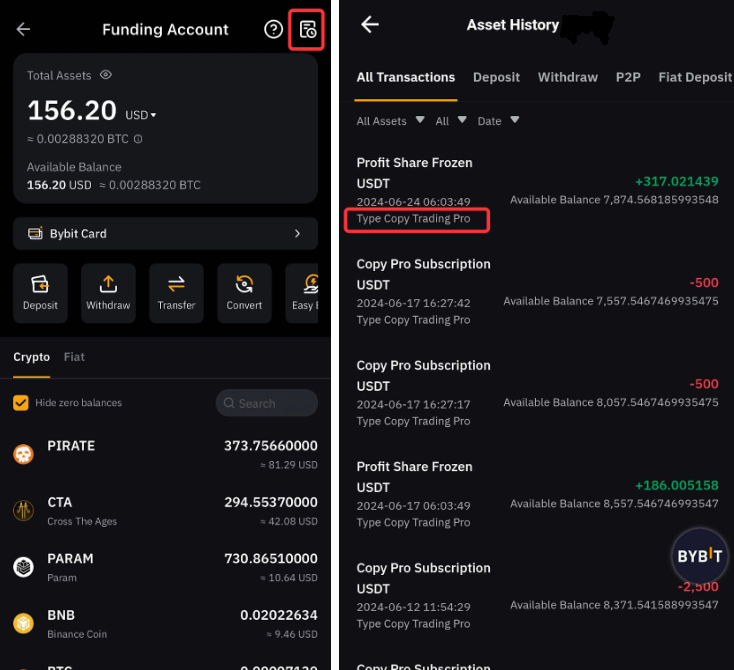734x670 pixels.
Task: Select the PIRATE coin name
Action: tap(71, 446)
